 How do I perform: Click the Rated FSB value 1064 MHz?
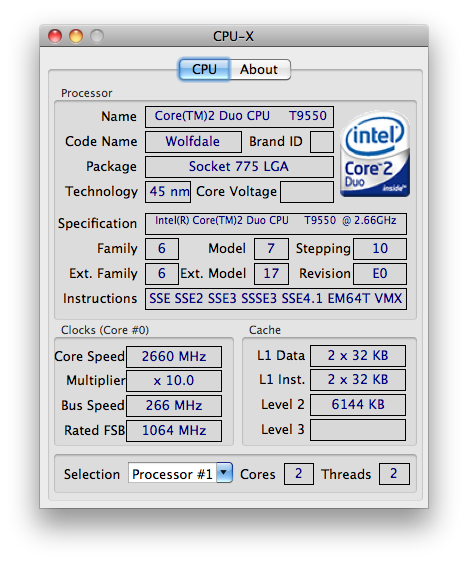[174, 431]
